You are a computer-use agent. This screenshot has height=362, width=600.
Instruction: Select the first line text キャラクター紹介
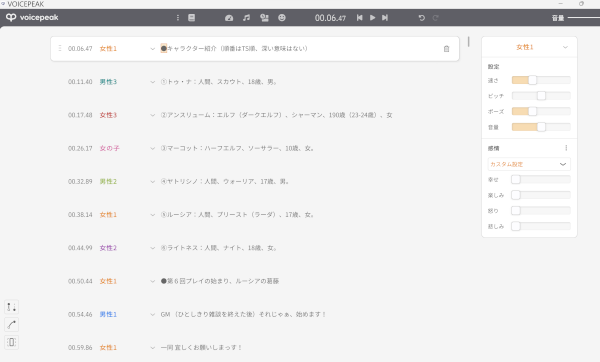click(x=234, y=49)
